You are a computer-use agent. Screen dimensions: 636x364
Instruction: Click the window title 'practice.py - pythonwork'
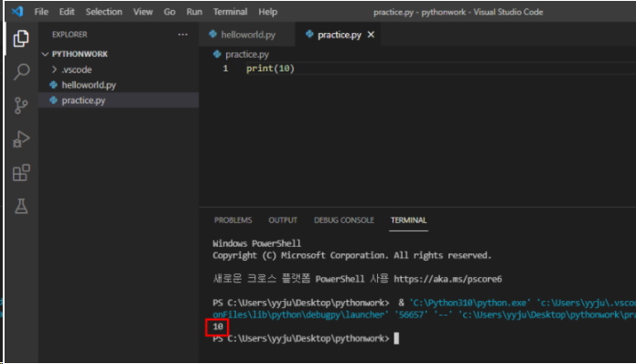coord(419,12)
